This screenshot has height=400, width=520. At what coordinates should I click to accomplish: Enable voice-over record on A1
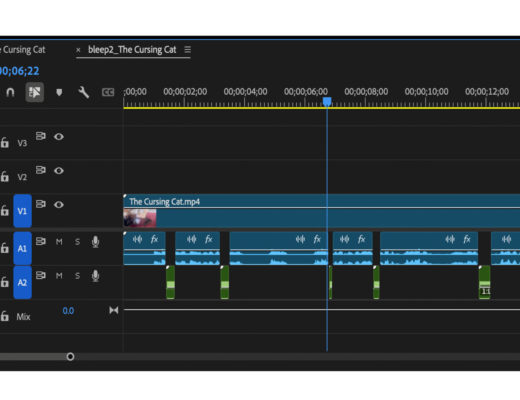click(95, 242)
